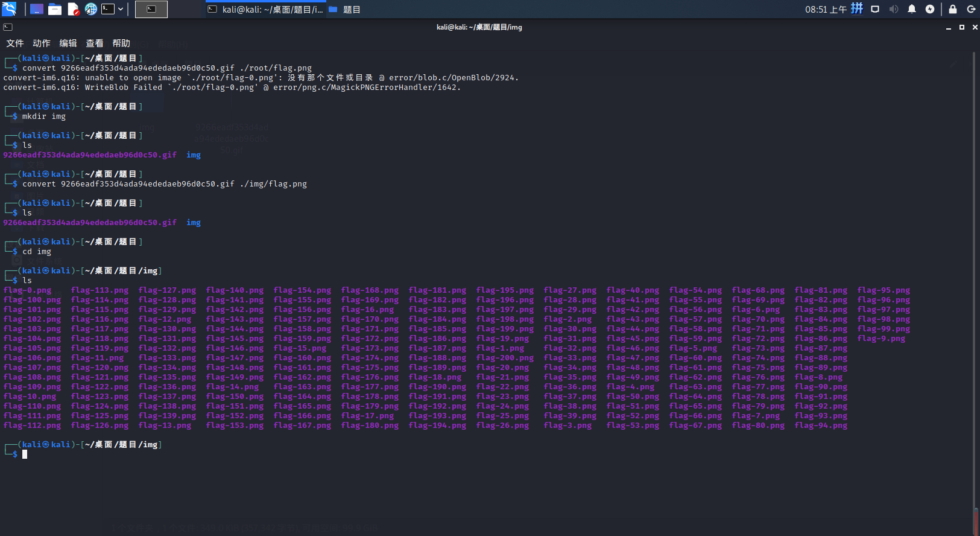Viewport: 980px width, 536px height.
Task: Click flag-67.png filename
Action: point(695,426)
